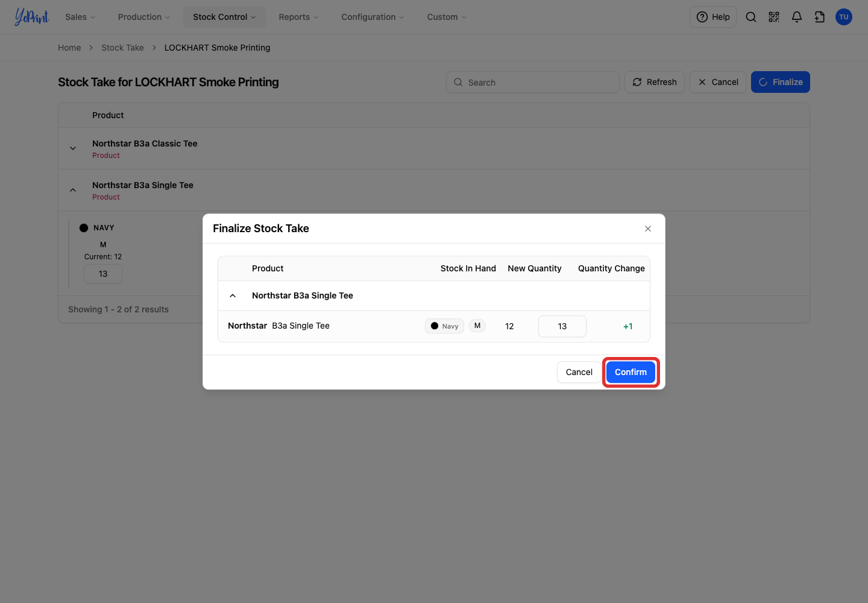
Task: Click the +1 quantity change value
Action: pyautogui.click(x=628, y=326)
